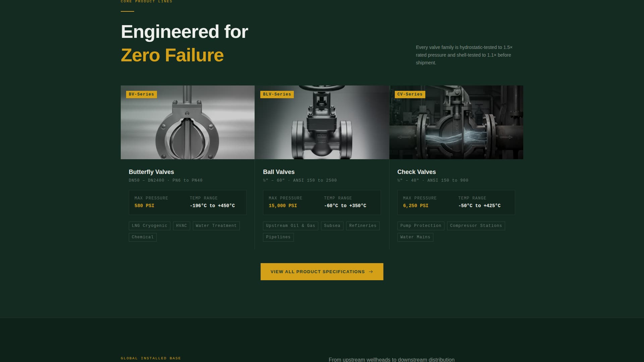This screenshot has height=362, width=644.
Task: Select the Chemical application tag
Action: tap(143, 237)
